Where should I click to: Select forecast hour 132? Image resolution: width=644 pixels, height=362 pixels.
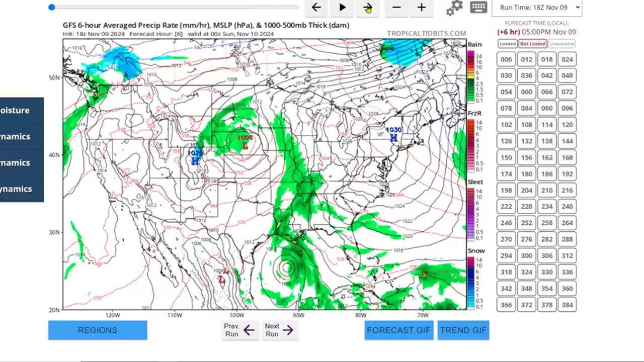527,141
